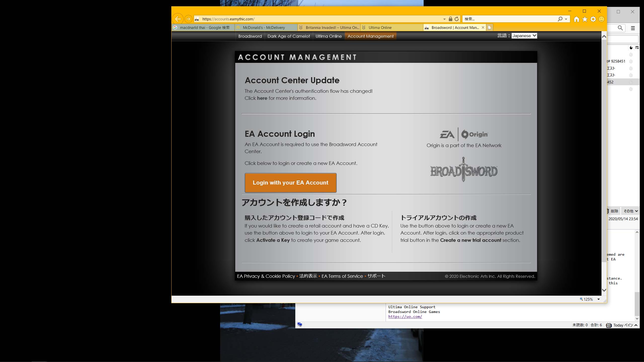644x362 pixels.
Task: Click the magnifier icon in the browser search box
Action: [560, 19]
